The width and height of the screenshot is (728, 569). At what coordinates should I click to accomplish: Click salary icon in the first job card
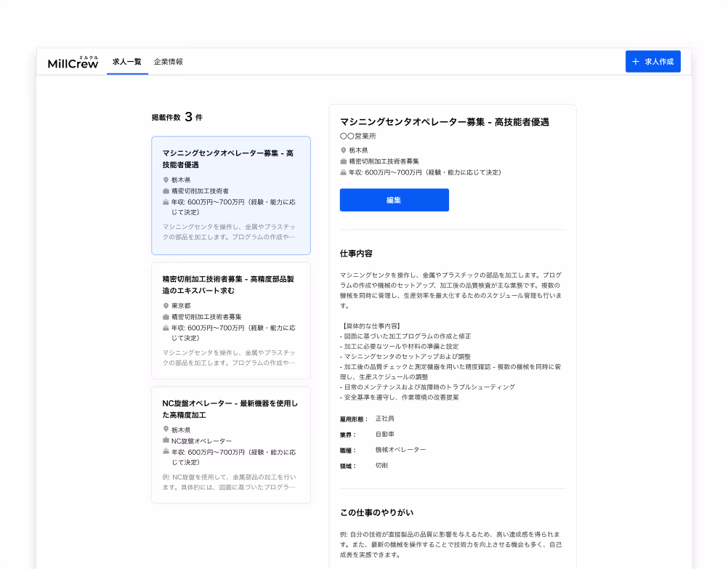click(x=166, y=202)
